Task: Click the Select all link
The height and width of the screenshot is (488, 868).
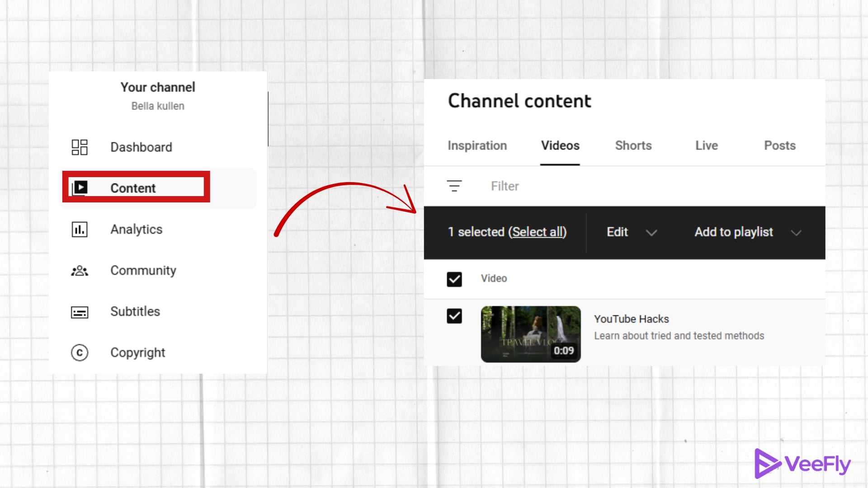Action: pos(538,232)
